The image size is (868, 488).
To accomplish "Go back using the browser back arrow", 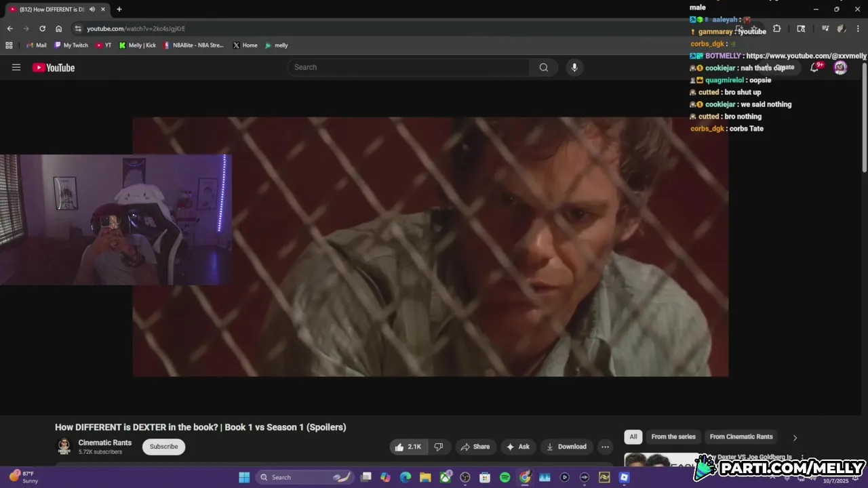I will pyautogui.click(x=9, y=28).
